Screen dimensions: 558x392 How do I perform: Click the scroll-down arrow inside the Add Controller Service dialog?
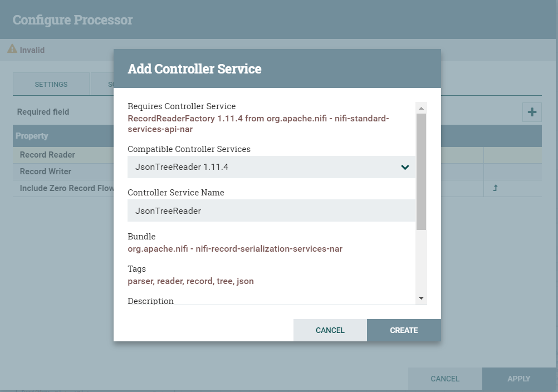(422, 298)
